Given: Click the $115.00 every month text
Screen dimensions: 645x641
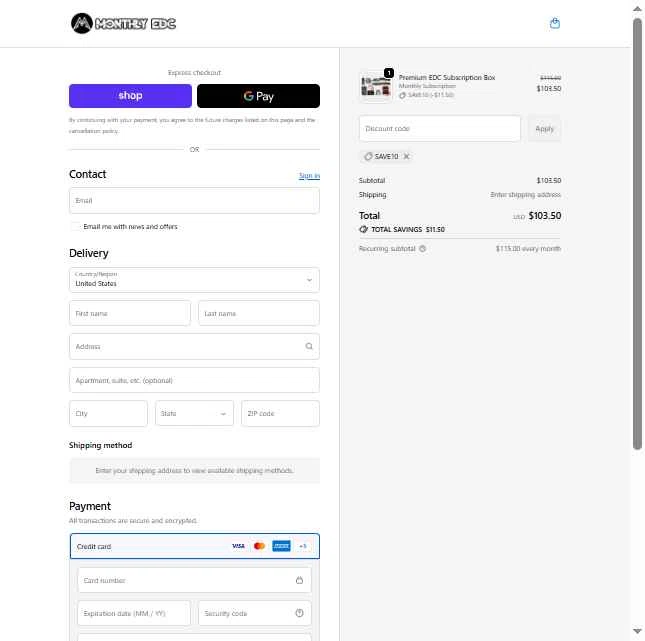Looking at the screenshot, I should coord(528,249).
